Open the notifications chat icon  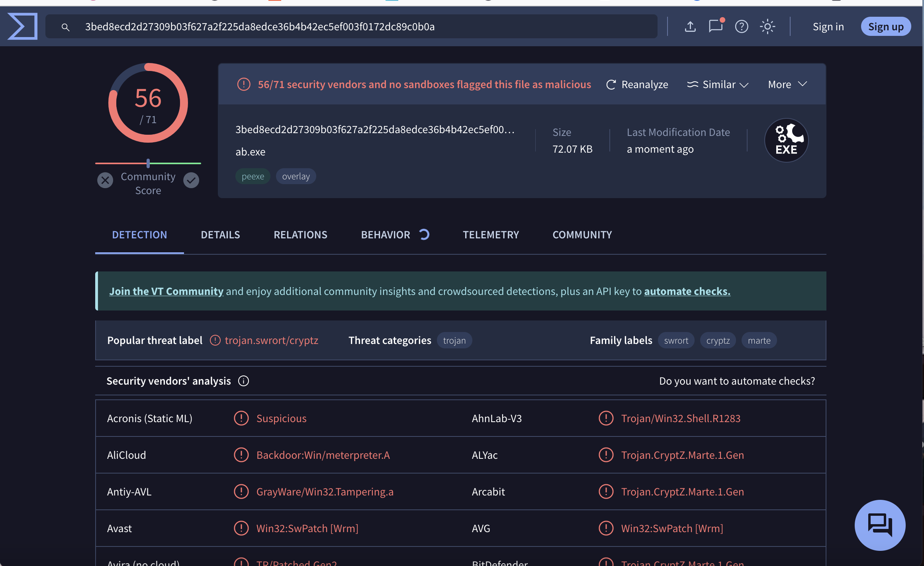pos(716,26)
